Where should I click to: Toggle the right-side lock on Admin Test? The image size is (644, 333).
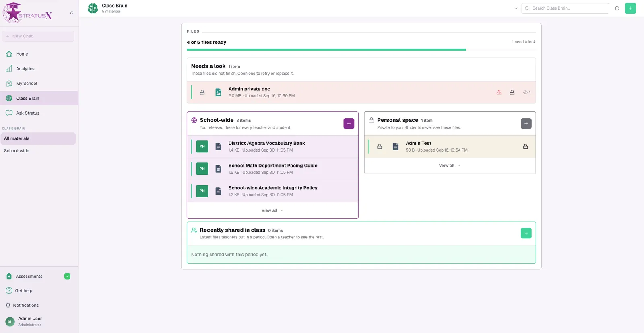coord(525,147)
